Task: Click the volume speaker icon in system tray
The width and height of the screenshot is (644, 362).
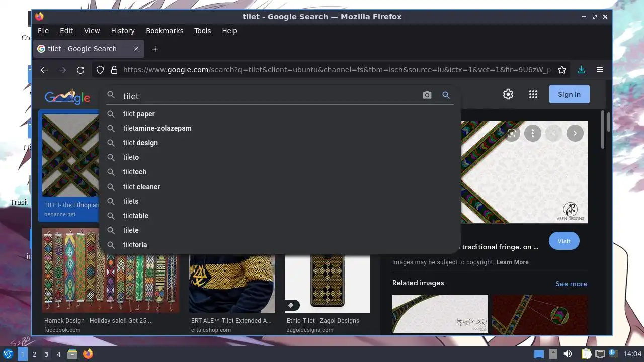Action: coord(568,354)
